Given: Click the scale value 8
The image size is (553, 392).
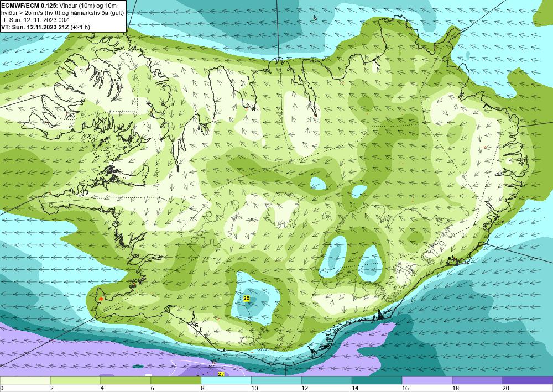Looking at the screenshot, I should [203, 389].
